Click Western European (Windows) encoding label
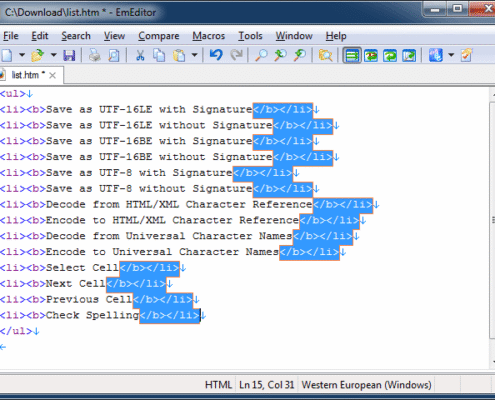495x400 pixels. pyautogui.click(x=366, y=385)
